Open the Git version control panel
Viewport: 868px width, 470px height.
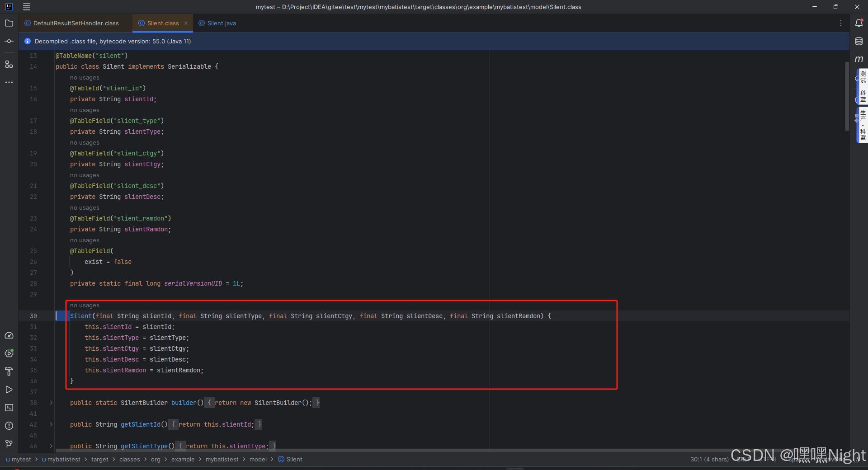point(9,444)
